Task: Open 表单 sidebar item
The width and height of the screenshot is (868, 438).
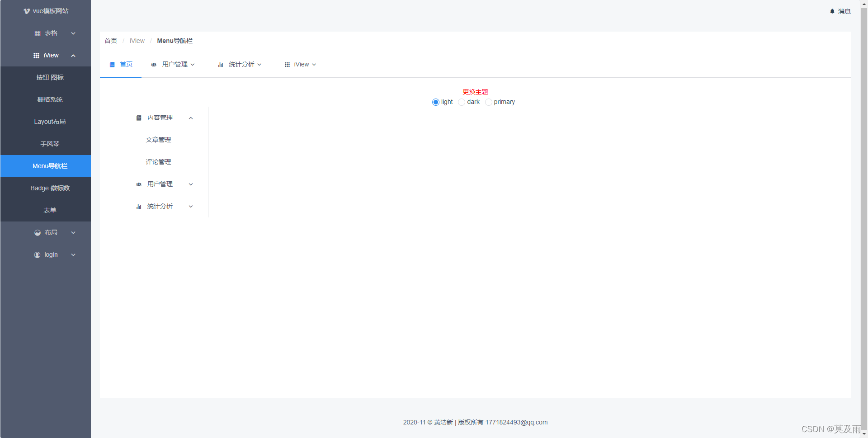Action: pyautogui.click(x=46, y=211)
